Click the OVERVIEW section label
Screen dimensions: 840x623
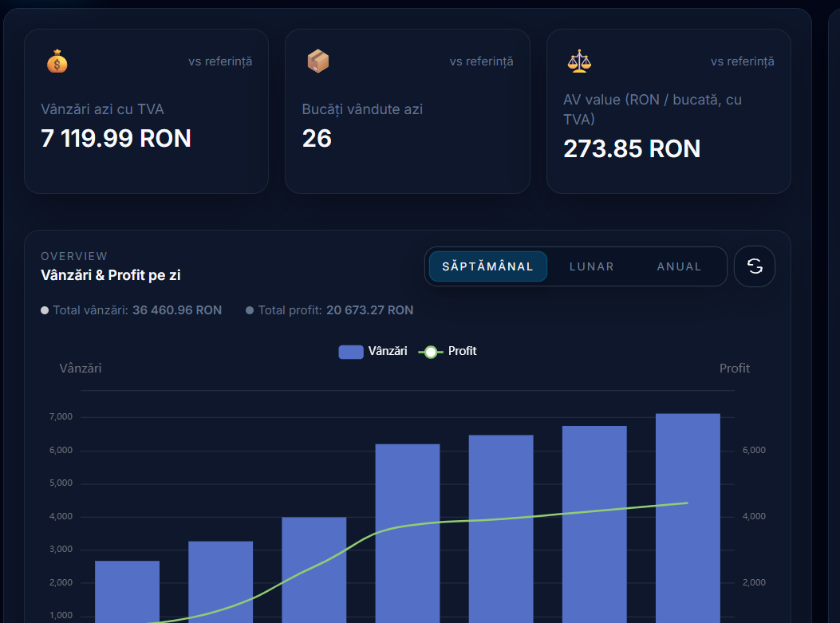pos(74,256)
